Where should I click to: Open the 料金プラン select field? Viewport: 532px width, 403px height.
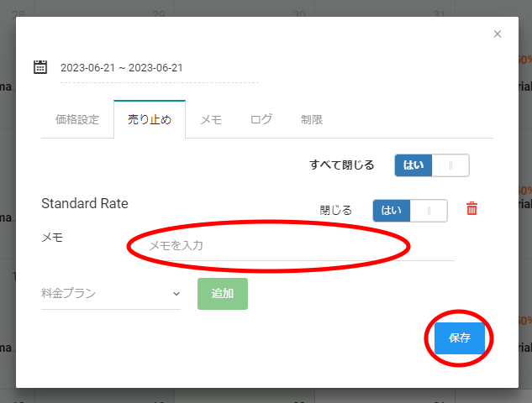pos(109,294)
